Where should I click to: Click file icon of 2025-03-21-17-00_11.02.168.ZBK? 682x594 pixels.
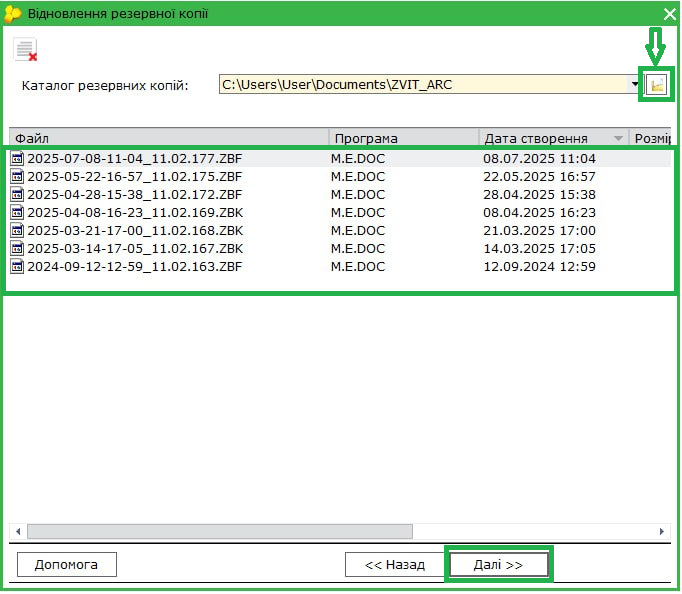point(17,230)
